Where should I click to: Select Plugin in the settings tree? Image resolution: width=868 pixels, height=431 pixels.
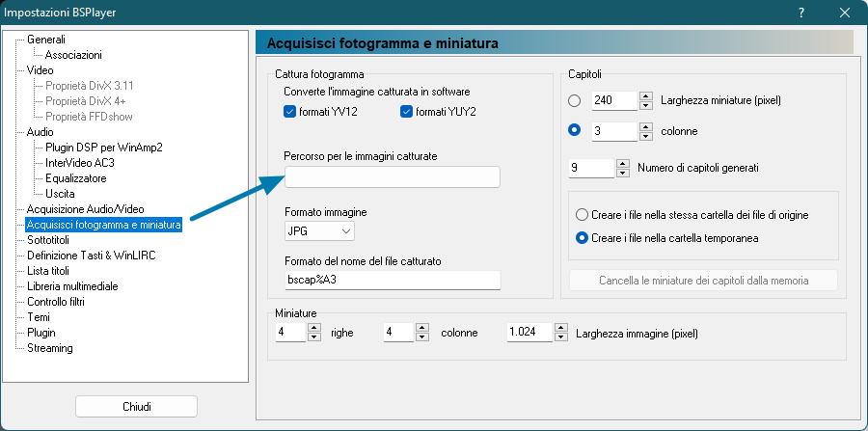tap(41, 333)
